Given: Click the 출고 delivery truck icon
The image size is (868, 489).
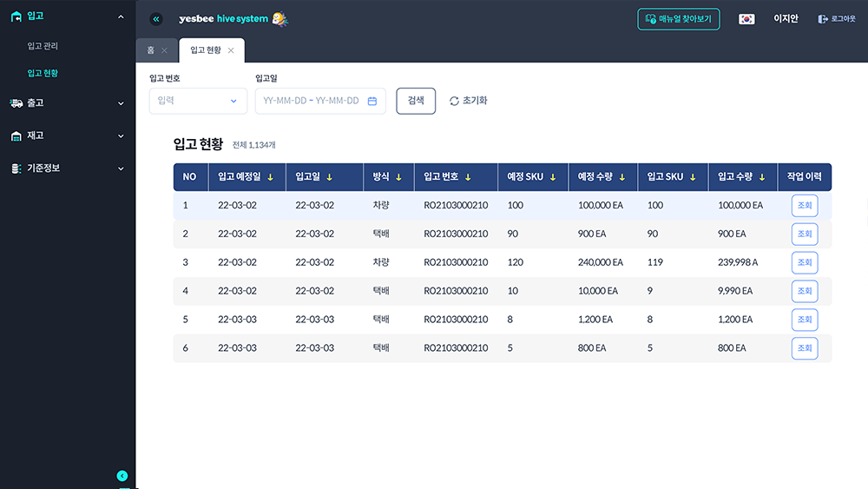Looking at the screenshot, I should click(x=16, y=103).
